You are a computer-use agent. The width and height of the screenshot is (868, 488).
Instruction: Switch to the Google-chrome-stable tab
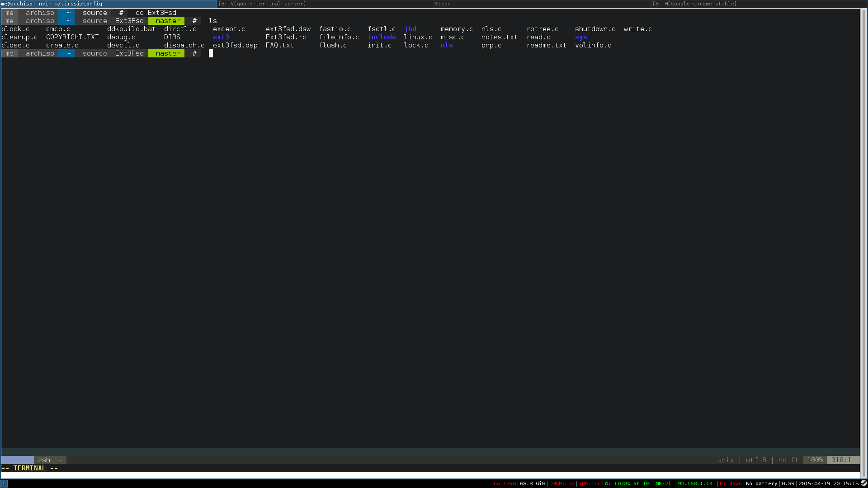click(x=759, y=4)
